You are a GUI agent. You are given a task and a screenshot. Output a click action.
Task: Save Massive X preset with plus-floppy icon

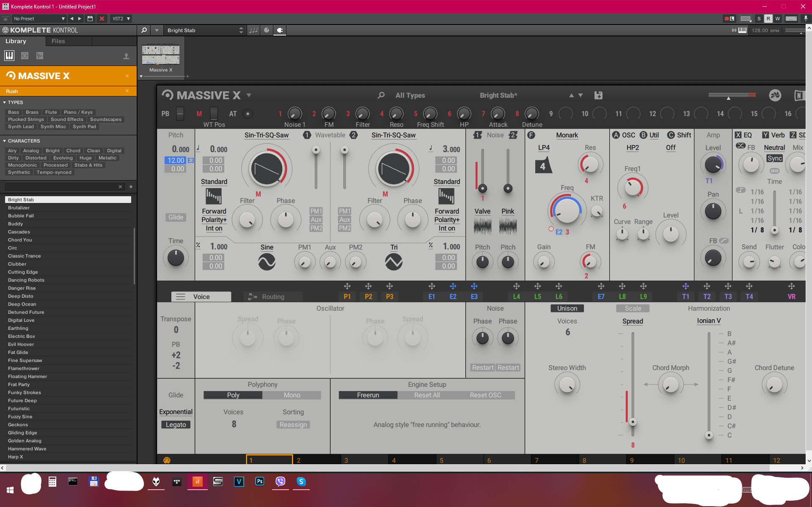pyautogui.click(x=598, y=96)
